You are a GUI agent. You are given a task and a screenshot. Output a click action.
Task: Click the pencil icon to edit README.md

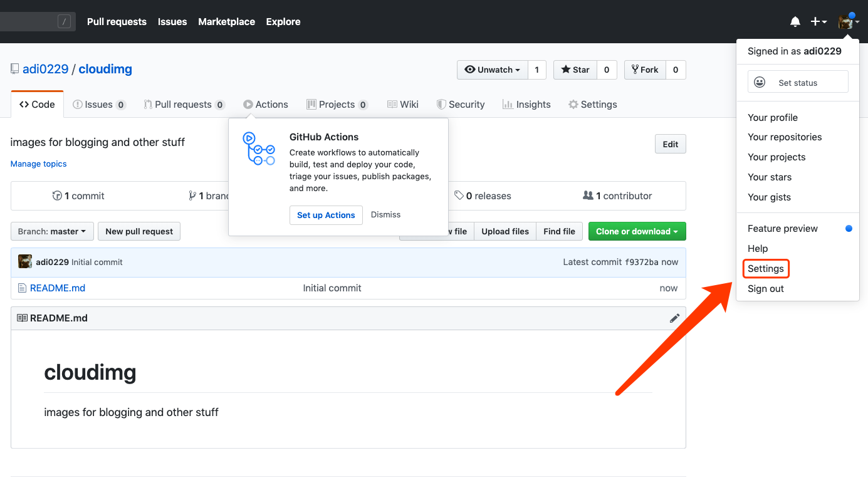[x=674, y=318]
